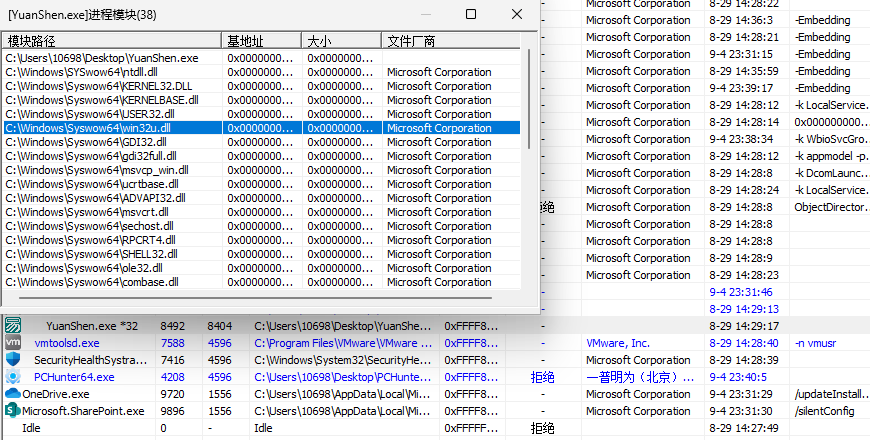Select the USER32.dll module row
870x440 pixels.
click(x=261, y=114)
